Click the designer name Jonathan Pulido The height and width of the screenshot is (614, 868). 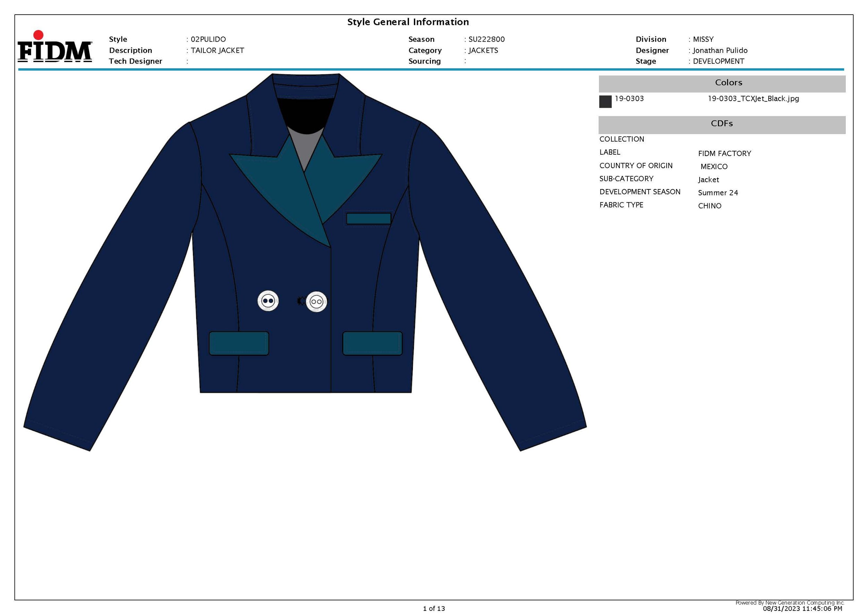pos(720,50)
